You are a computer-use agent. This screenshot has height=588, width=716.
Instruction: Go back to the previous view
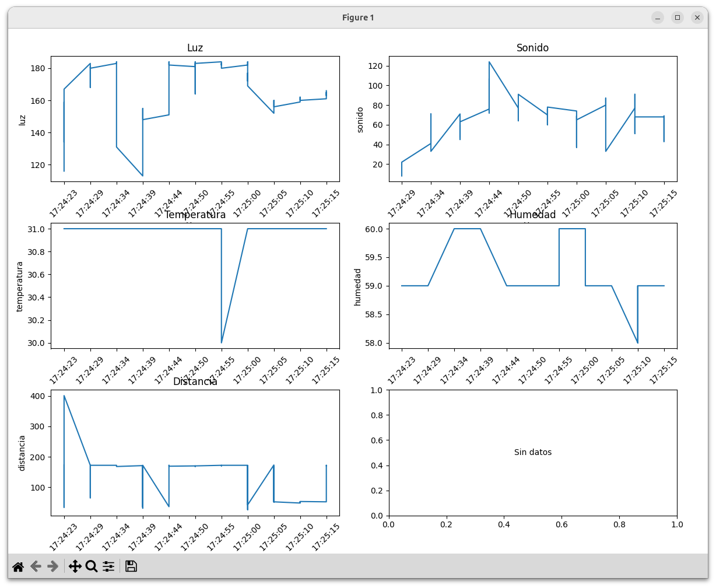click(x=36, y=566)
